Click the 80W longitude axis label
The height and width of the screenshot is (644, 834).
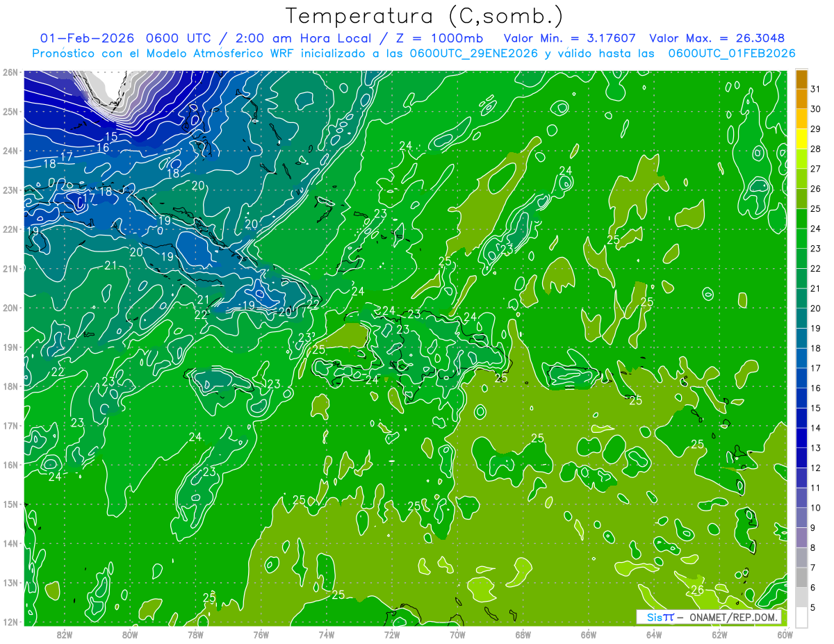[x=130, y=634]
